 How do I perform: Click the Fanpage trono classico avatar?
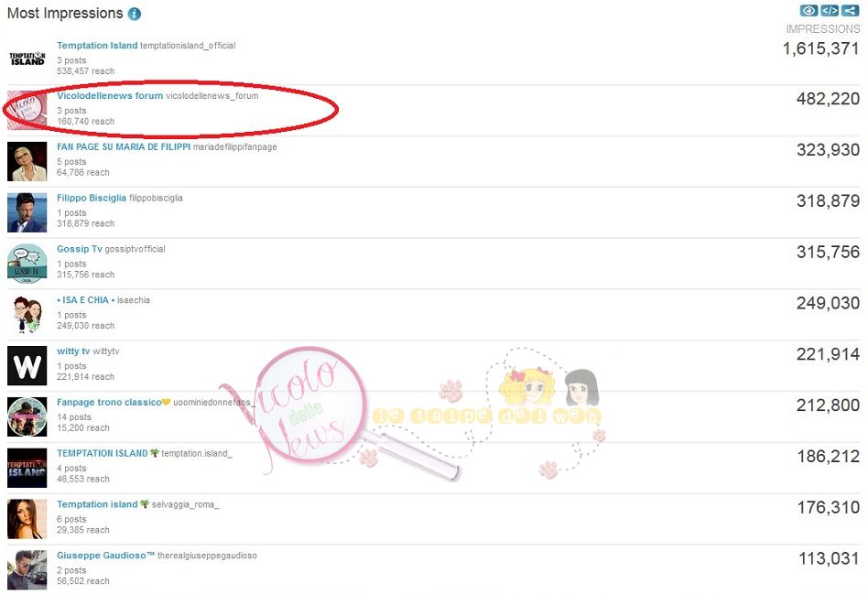[x=27, y=416]
